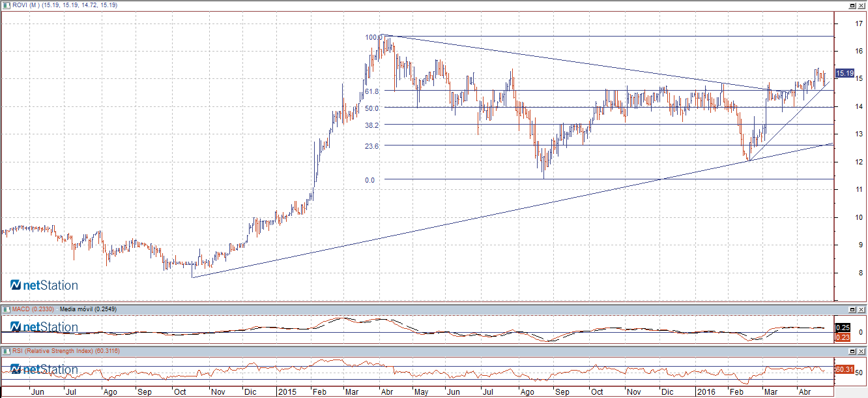Click the 2016 year label on time axis
Viewport: 868px width, 398px height.
706,393
